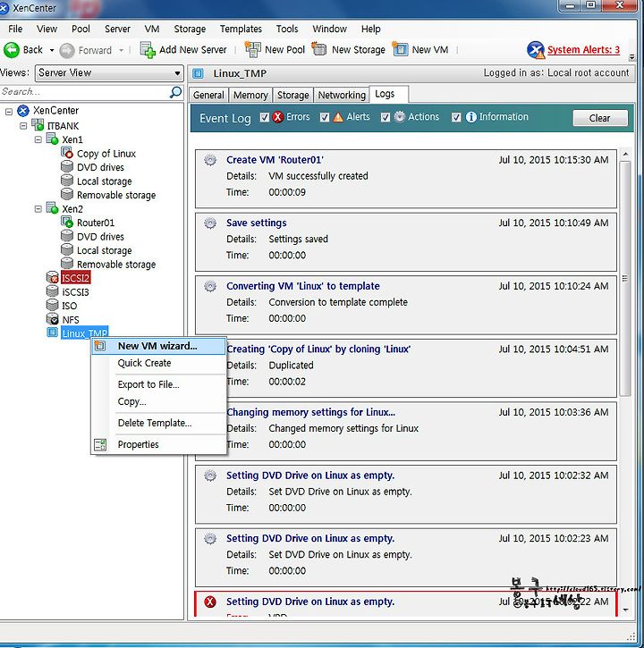Screen dimensions: 644x648
Task: Click the event log scroll up arrow
Action: tap(625, 154)
